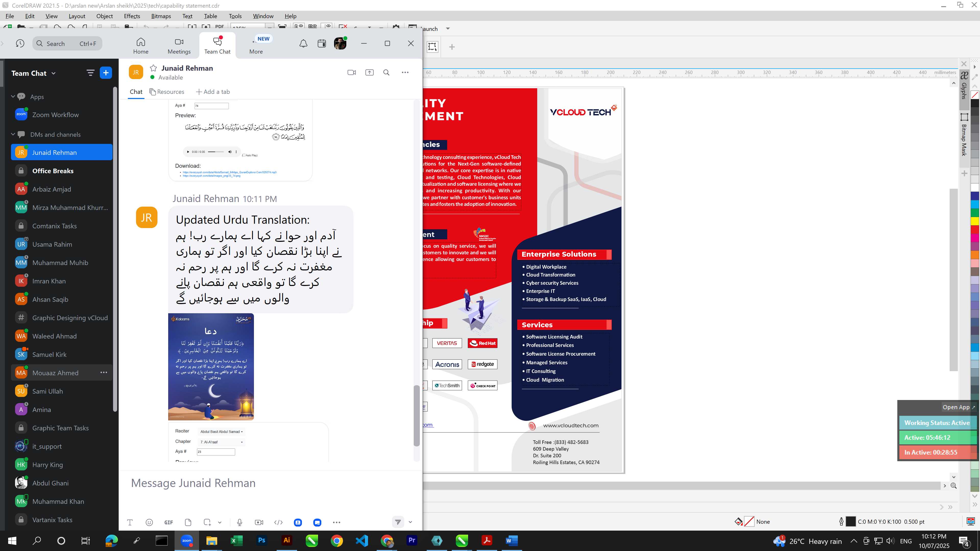The image size is (980, 551).
Task: Switch to the Zoom Home tab
Action: click(141, 46)
